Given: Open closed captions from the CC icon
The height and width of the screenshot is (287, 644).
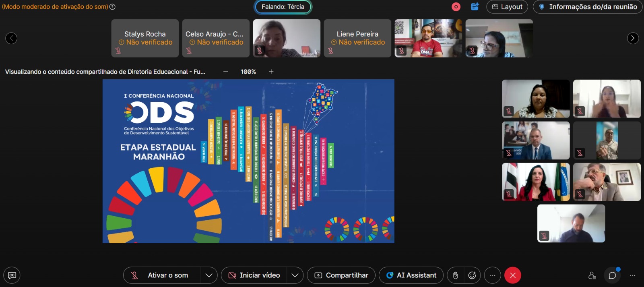Looking at the screenshot, I should 12,275.
